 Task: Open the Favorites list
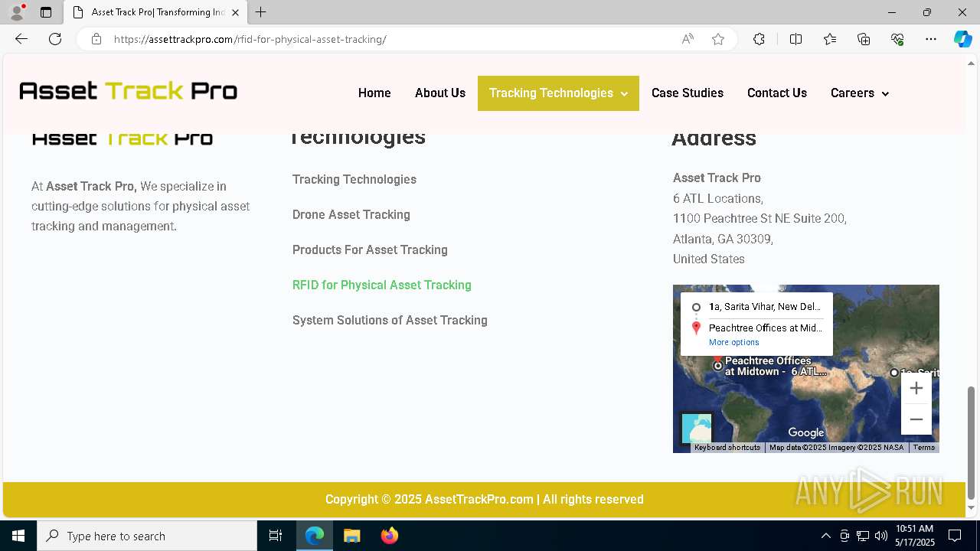coord(830,39)
